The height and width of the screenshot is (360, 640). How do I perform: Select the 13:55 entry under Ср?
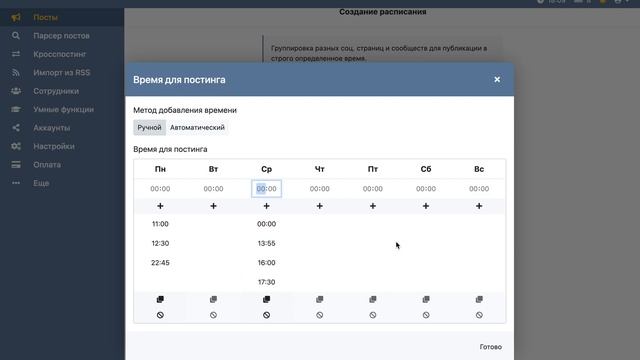(266, 243)
